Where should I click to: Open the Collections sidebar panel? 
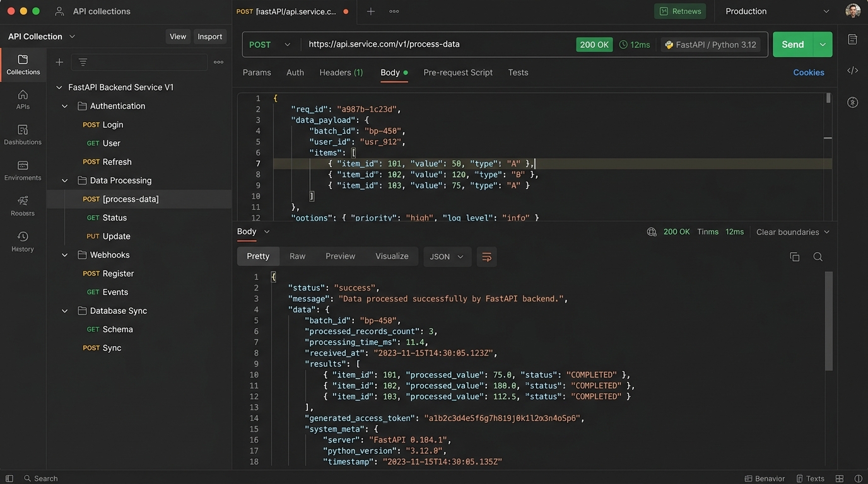(23, 64)
